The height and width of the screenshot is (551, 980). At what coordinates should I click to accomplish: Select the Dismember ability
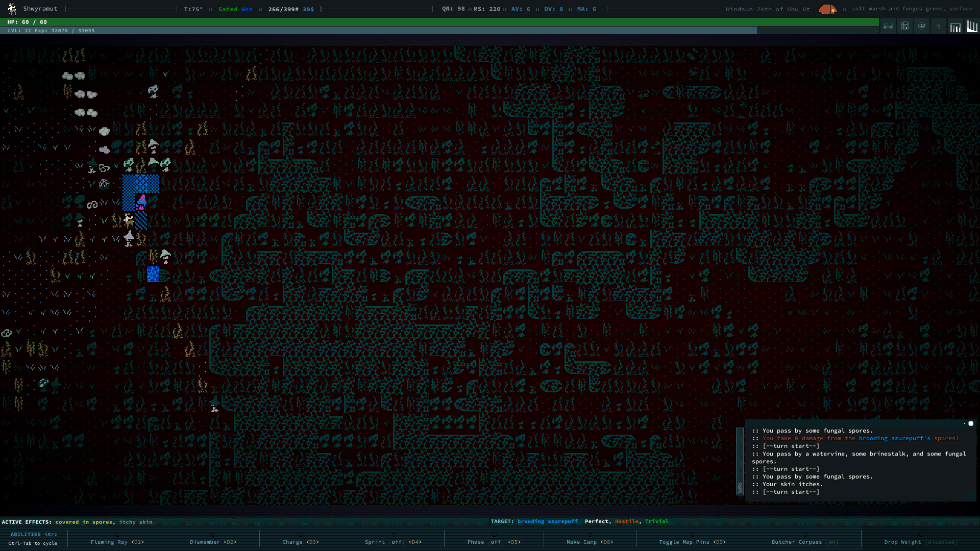[x=213, y=542]
